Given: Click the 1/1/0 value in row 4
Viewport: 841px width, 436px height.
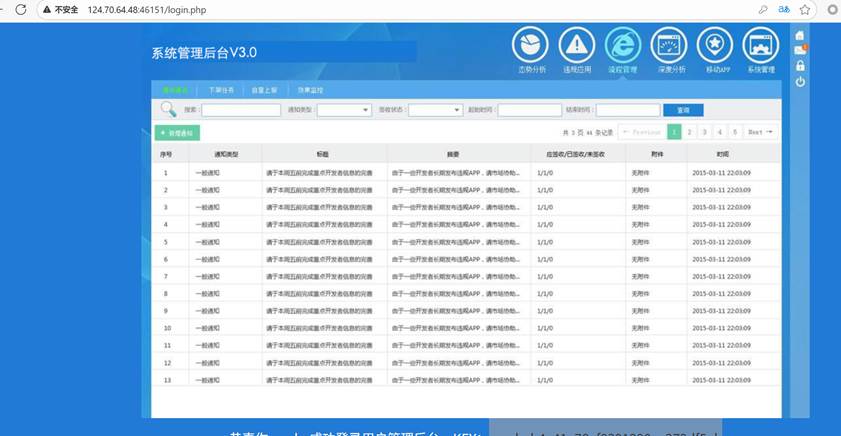Looking at the screenshot, I should coord(545,224).
